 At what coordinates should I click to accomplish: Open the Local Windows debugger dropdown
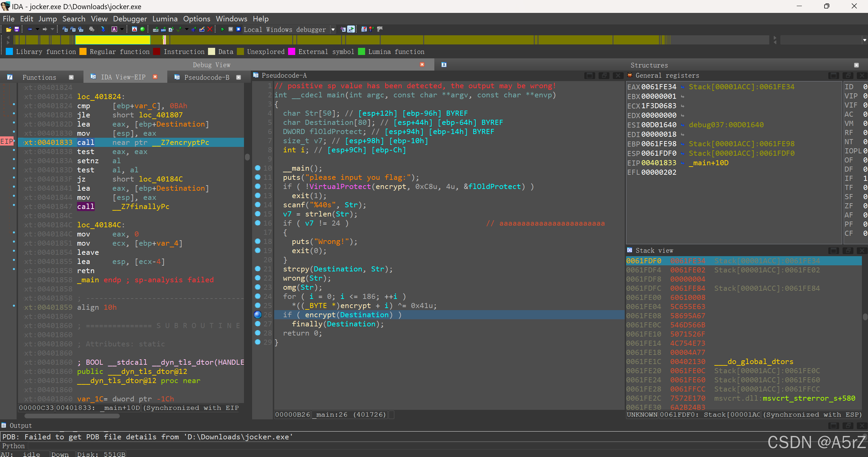click(x=333, y=30)
